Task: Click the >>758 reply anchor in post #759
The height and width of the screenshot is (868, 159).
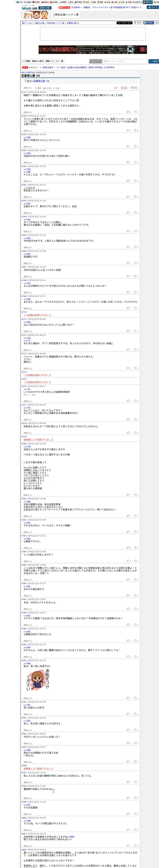Action: (27, 137)
